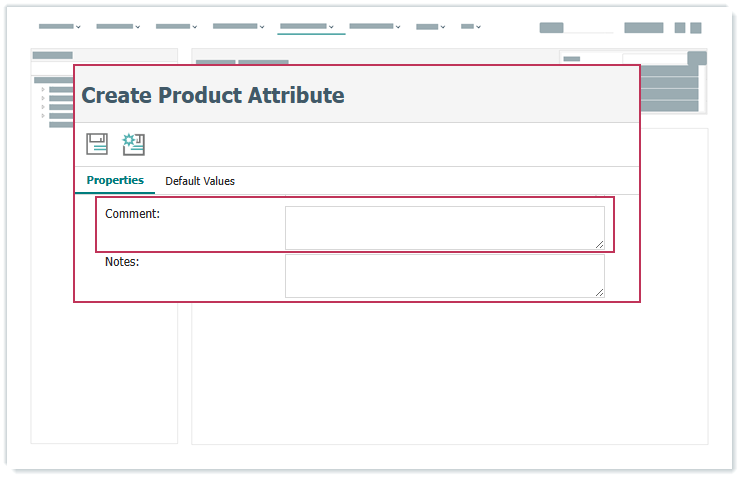Viewport: 742px width, 479px height.
Task: Click inside the Notes text area
Action: pos(444,275)
